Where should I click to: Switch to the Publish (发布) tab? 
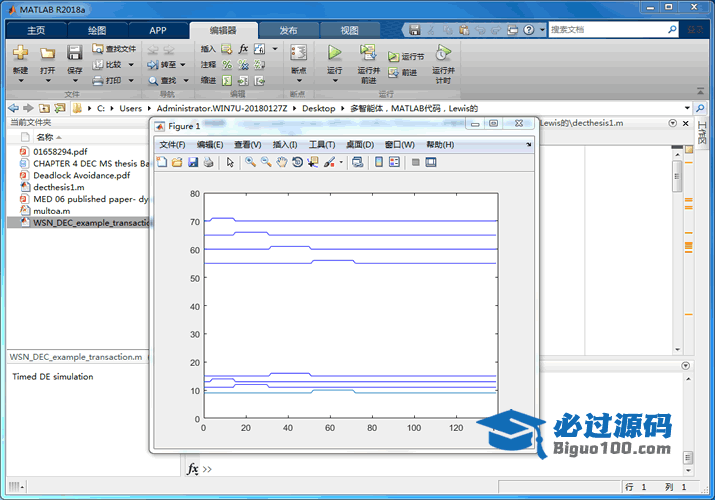coord(288,30)
